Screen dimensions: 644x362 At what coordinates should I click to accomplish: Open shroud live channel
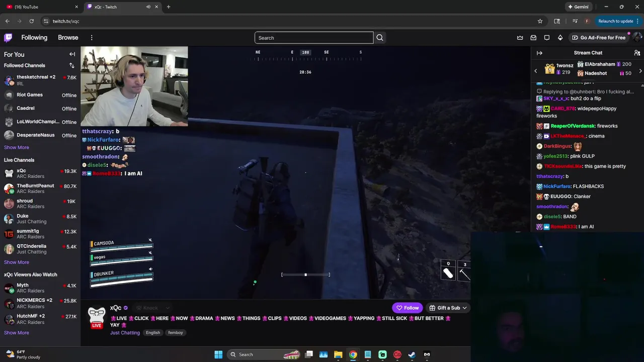point(40,204)
